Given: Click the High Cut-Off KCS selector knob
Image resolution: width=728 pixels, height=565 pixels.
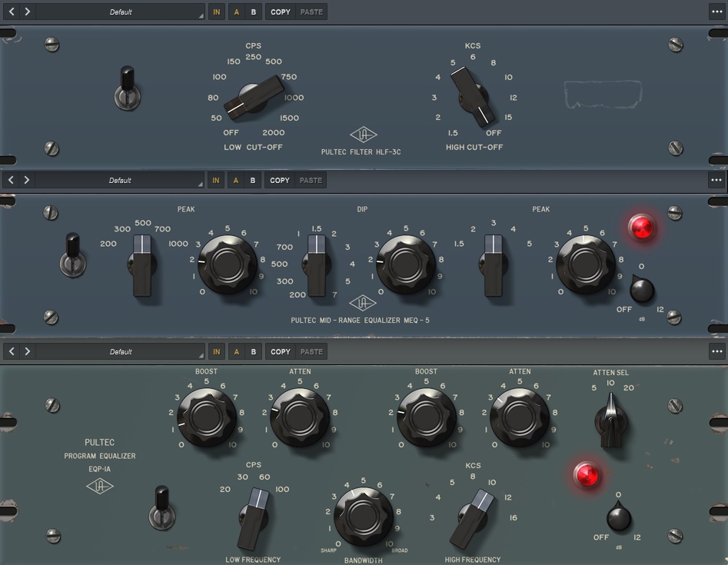Looking at the screenshot, I should tap(473, 97).
